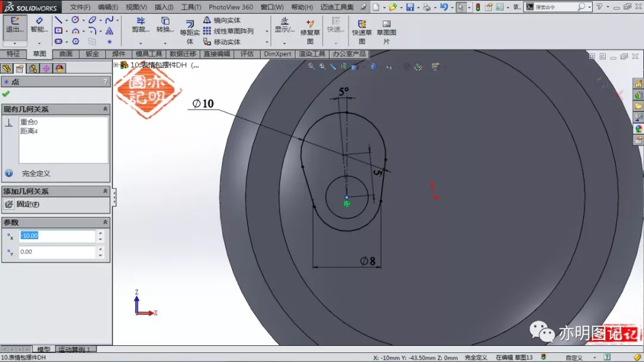Click the Save icon in the title toolbar
Viewport: 644px width, 362px height.
410,7
